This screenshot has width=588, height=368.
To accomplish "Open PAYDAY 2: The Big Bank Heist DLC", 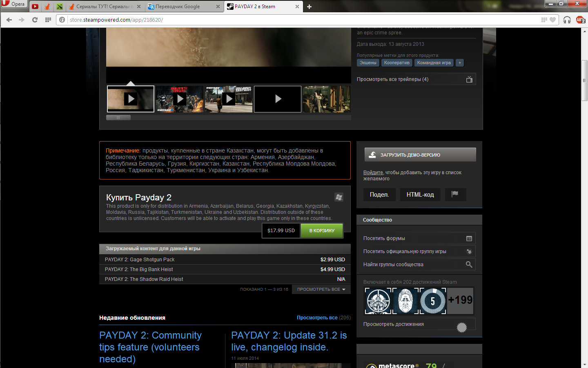I will click(225, 269).
